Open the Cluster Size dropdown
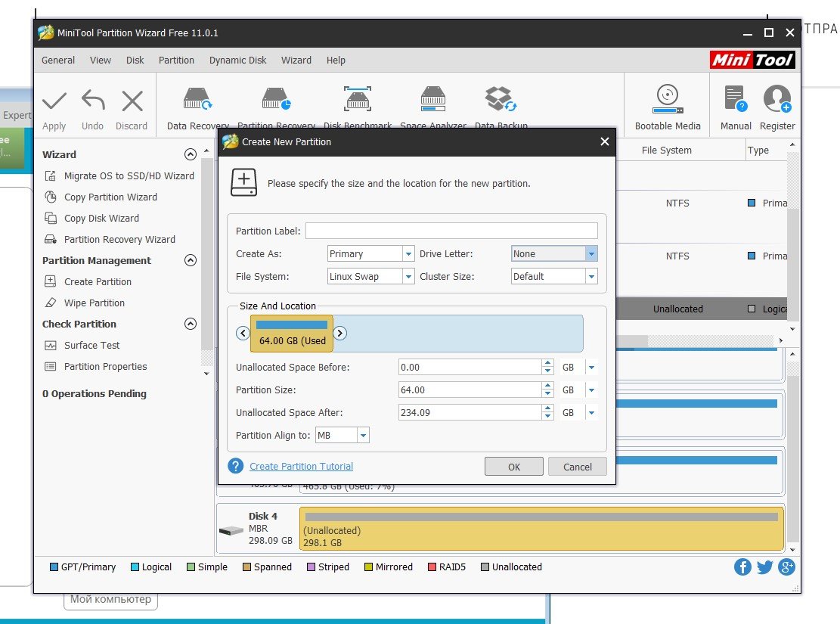 tap(591, 277)
